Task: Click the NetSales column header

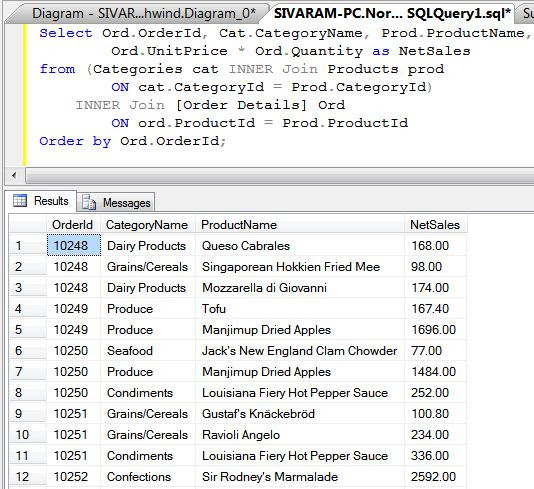Action: (x=435, y=225)
